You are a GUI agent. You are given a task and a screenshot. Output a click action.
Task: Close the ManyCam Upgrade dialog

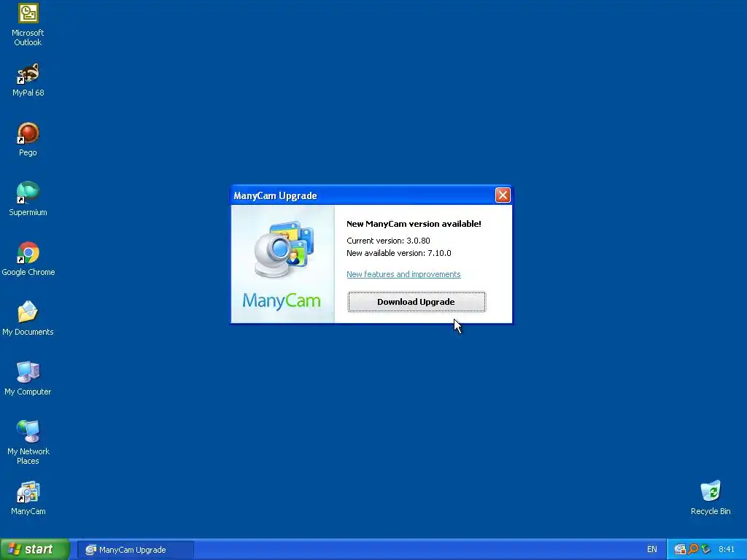(503, 195)
